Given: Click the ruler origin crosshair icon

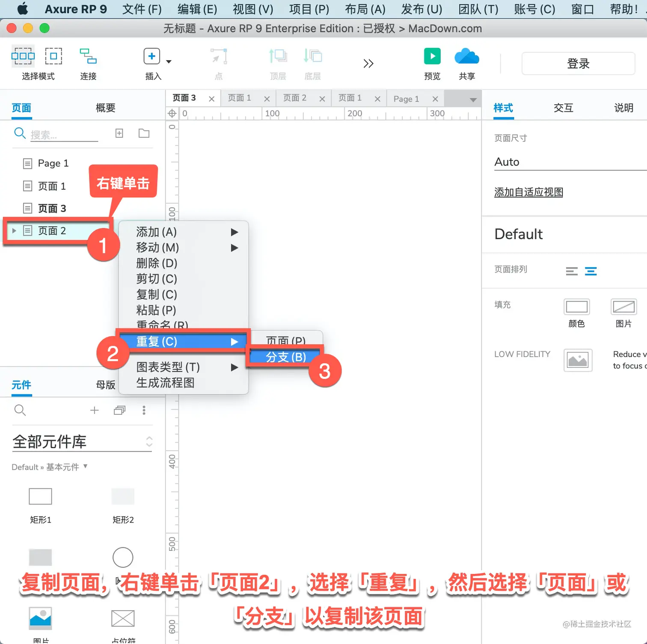Looking at the screenshot, I should click(172, 113).
